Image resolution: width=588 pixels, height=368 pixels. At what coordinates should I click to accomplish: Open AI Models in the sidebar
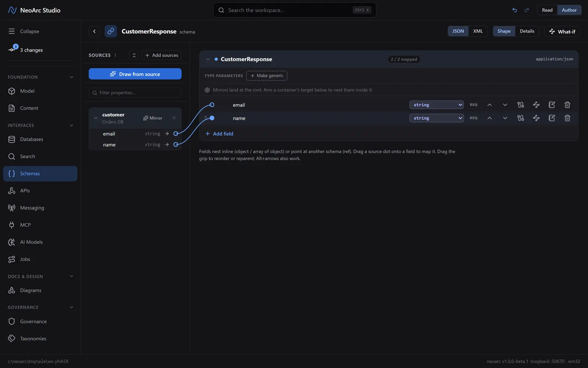(x=40, y=242)
